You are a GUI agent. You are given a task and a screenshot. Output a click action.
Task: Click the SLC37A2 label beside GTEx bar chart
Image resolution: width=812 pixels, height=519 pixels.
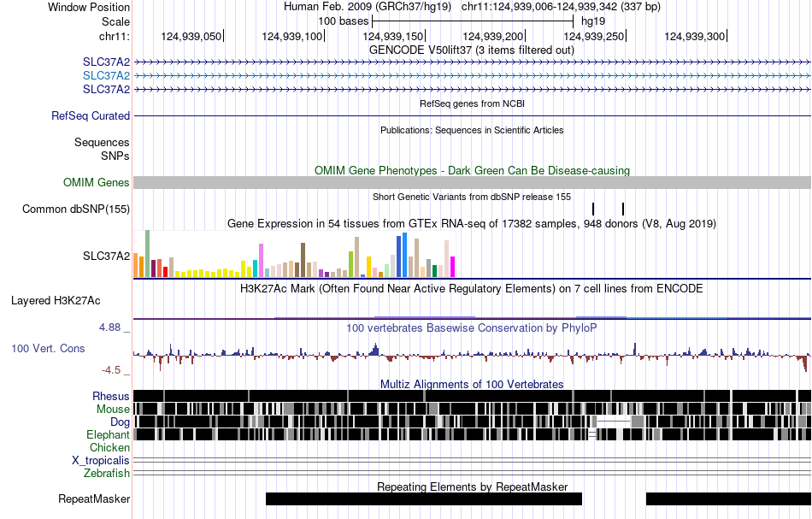tap(106, 256)
